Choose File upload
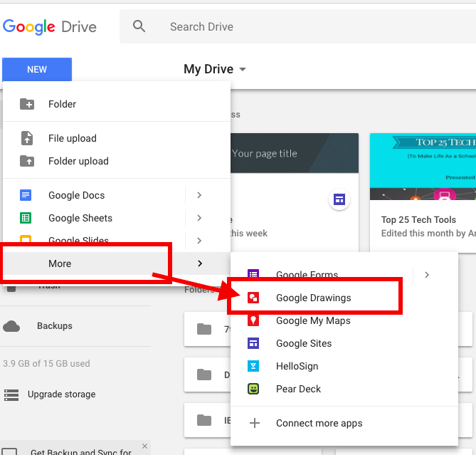The height and width of the screenshot is (455, 476). 117,139
